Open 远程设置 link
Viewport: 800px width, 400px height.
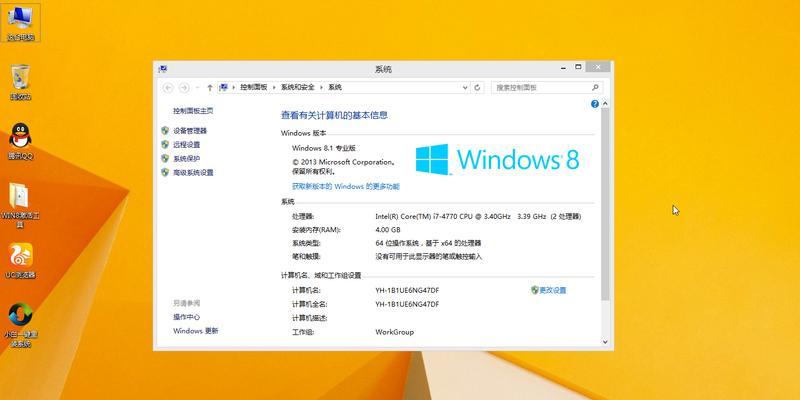coord(187,144)
